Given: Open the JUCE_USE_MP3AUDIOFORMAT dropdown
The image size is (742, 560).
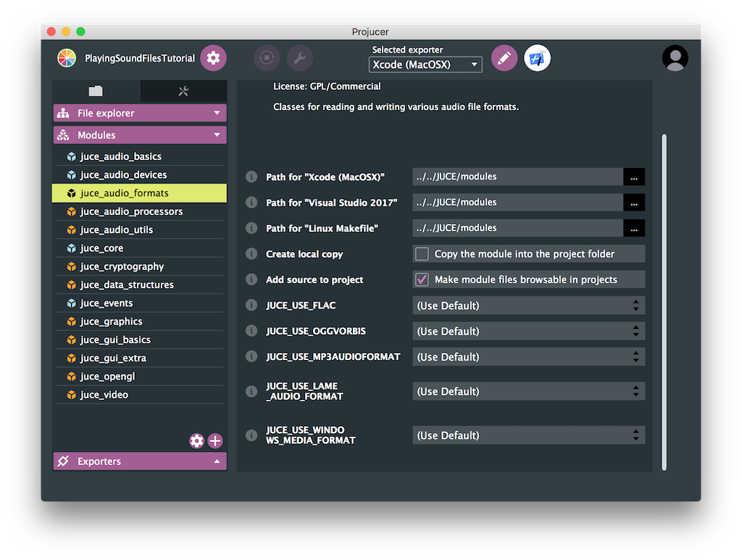Looking at the screenshot, I should (x=527, y=356).
